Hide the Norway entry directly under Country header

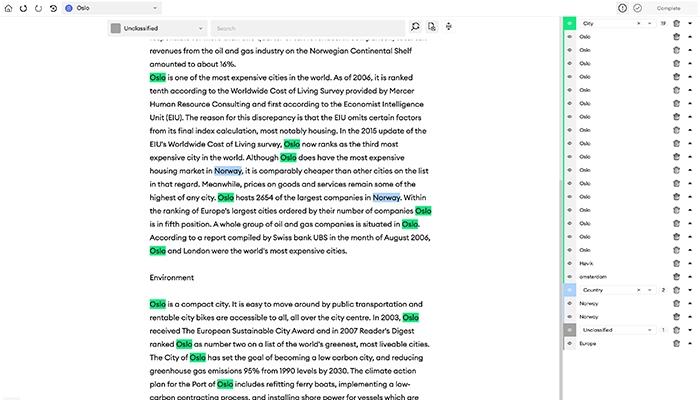[x=570, y=304]
